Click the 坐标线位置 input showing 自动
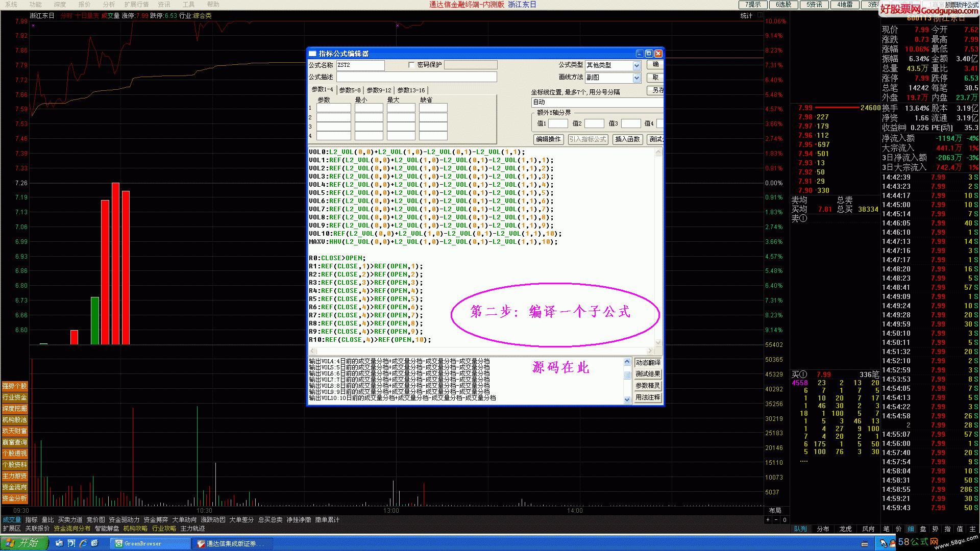This screenshot has width=980, height=551. point(597,103)
